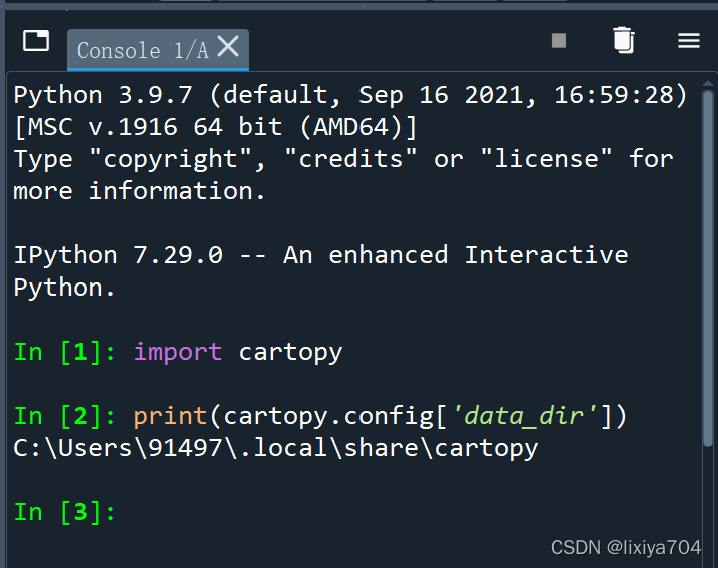Click the '[MSC v.1916 64 bit (AMD64)]' text

pos(216,127)
